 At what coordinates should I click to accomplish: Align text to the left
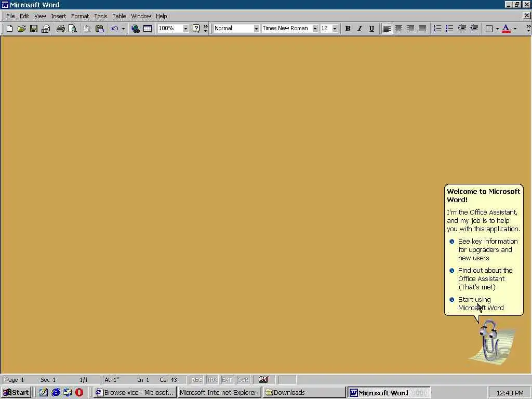pyautogui.click(x=387, y=29)
